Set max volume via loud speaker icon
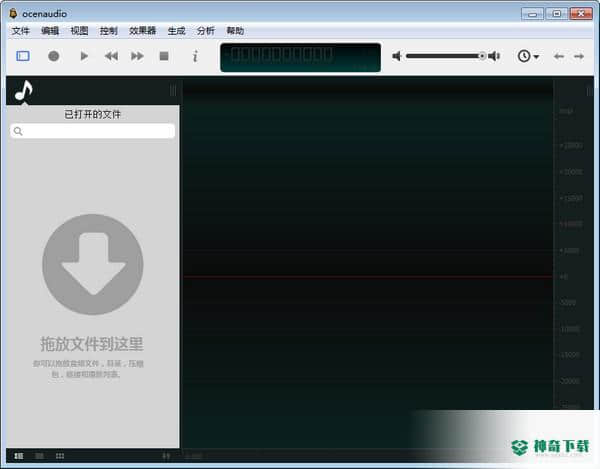The width and height of the screenshot is (600, 469). 494,56
